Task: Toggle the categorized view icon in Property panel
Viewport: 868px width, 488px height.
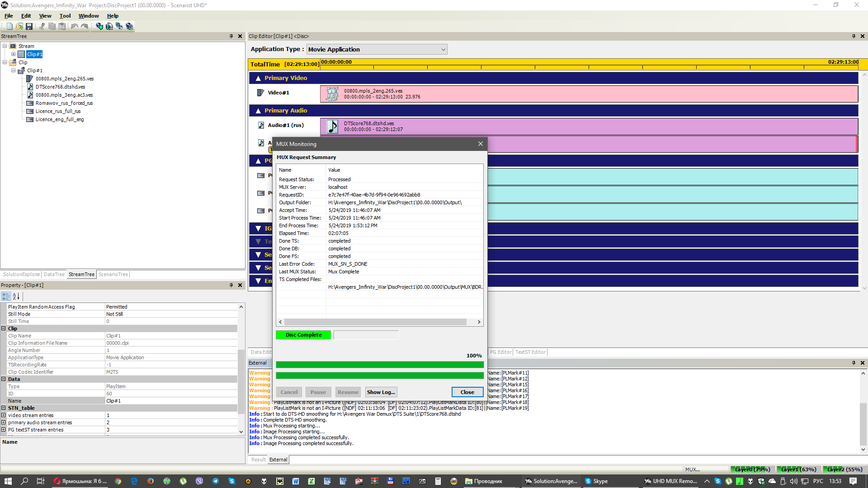Action: click(6, 296)
